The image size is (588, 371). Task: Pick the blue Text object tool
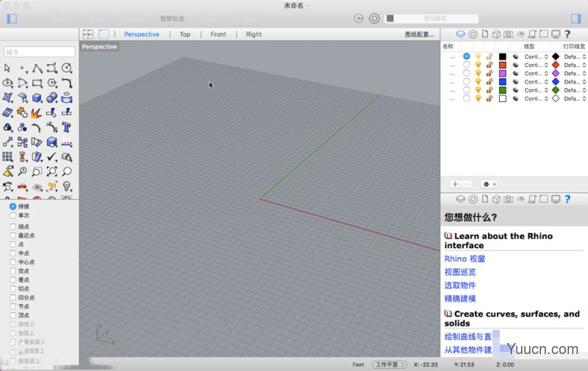(x=67, y=127)
